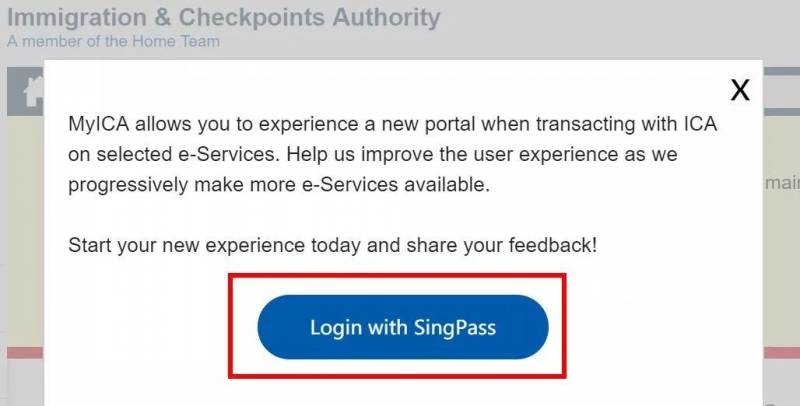
Task: Click 'progressively make more e-Services available' line
Action: coord(280,185)
